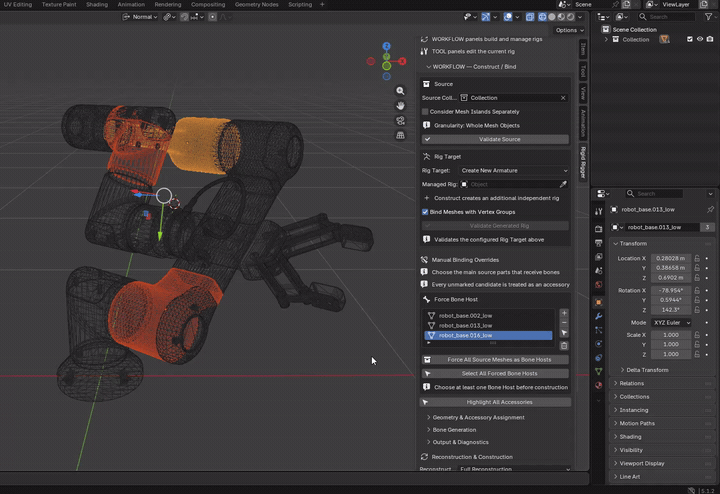This screenshot has width=720, height=494.
Task: Open the Full Reconstruction dropdown
Action: (515, 468)
